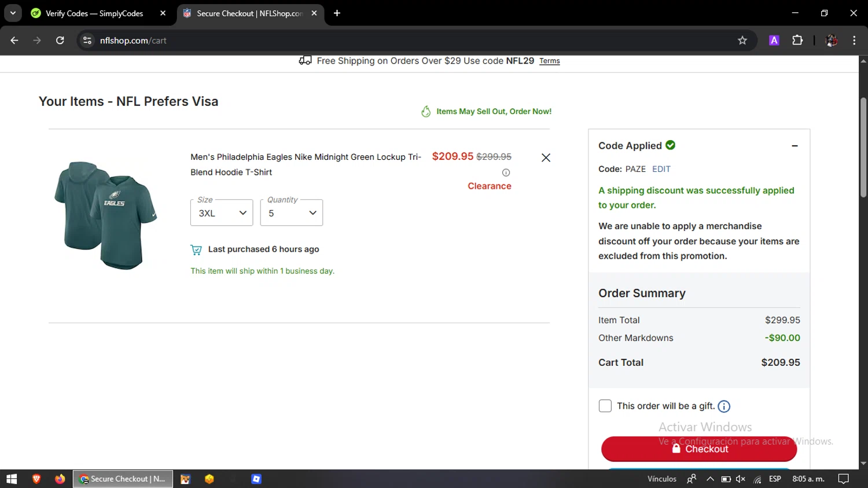This screenshot has height=488, width=868.
Task: Select the Secure Checkout NFLShop tab
Action: click(249, 13)
